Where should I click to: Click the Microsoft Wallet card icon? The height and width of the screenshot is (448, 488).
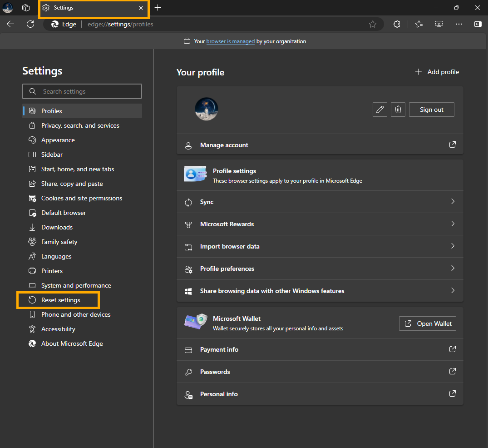tap(196, 321)
